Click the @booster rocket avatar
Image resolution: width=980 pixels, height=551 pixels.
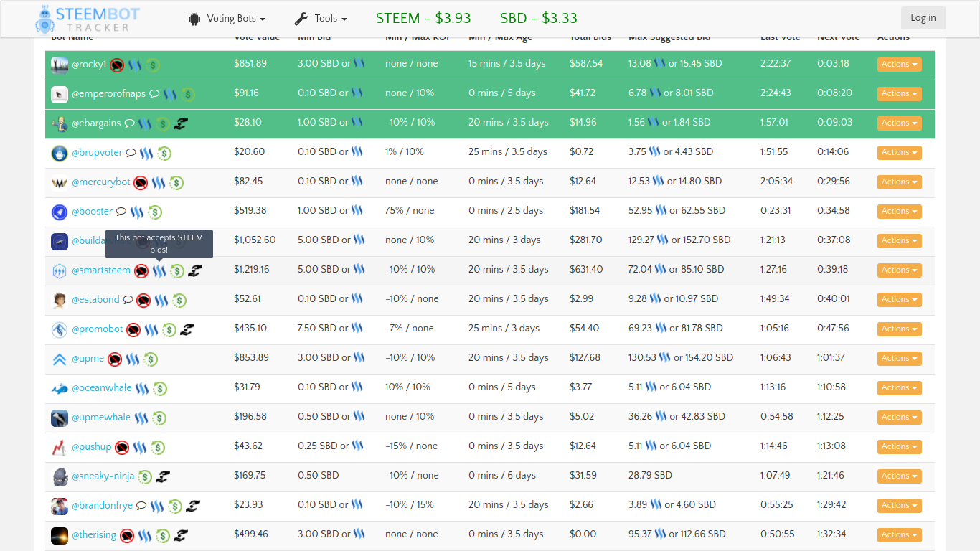[x=60, y=212]
